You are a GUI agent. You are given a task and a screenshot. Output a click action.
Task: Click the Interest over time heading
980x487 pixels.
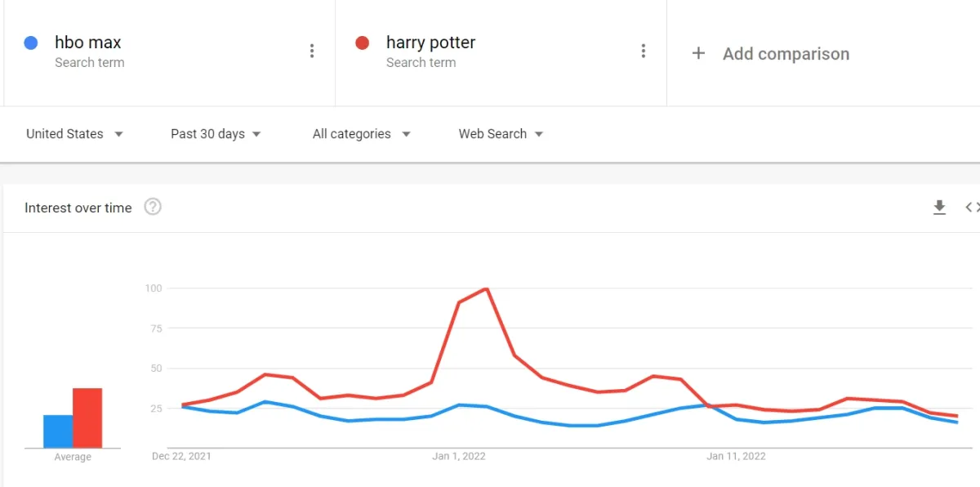pyautogui.click(x=78, y=208)
